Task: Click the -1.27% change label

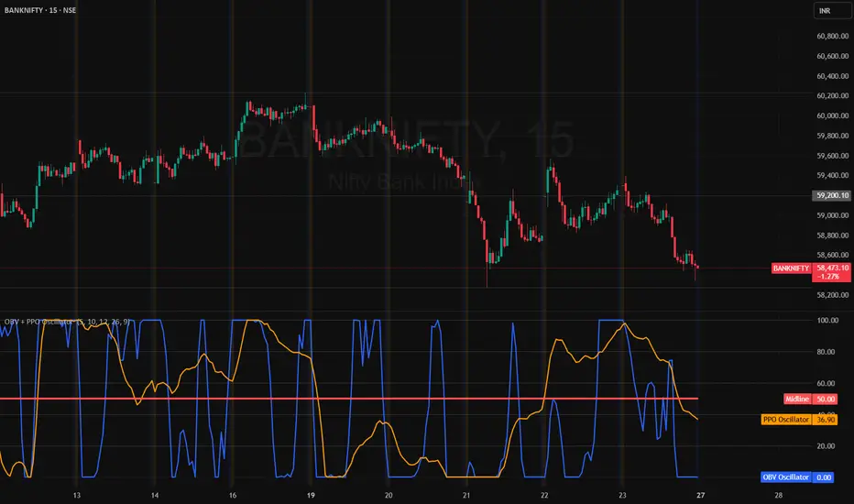Action: click(x=829, y=277)
